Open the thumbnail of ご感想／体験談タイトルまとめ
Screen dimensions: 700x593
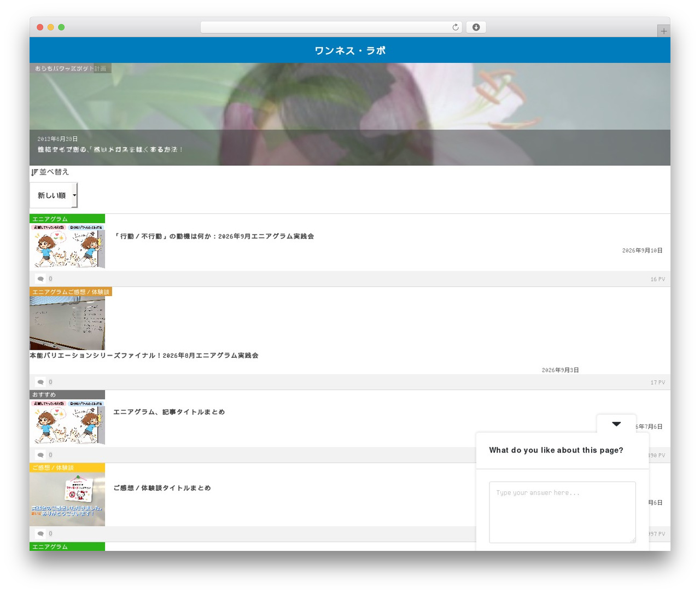point(67,499)
